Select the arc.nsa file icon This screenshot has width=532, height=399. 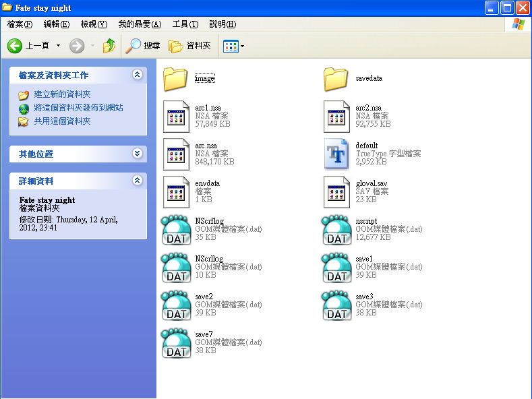tap(176, 154)
